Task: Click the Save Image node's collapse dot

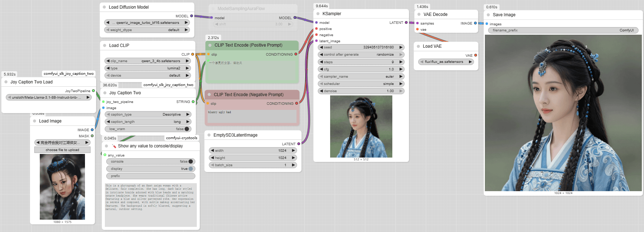Action: coord(488,15)
